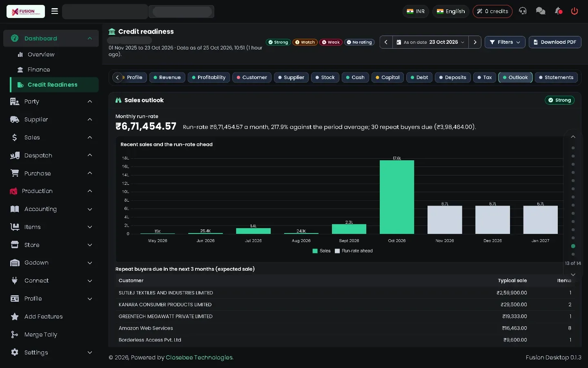588x368 pixels.
Task: Click the red power logout icon
Action: tap(575, 11)
